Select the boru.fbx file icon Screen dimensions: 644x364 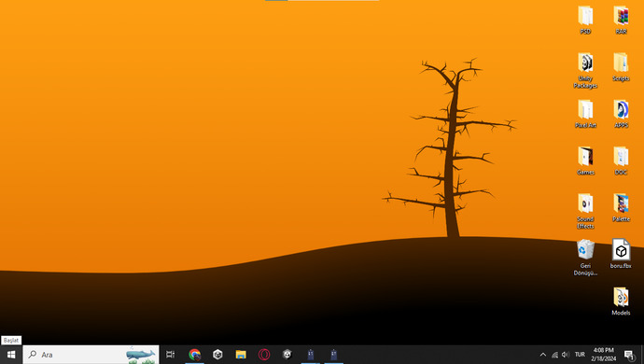(621, 254)
